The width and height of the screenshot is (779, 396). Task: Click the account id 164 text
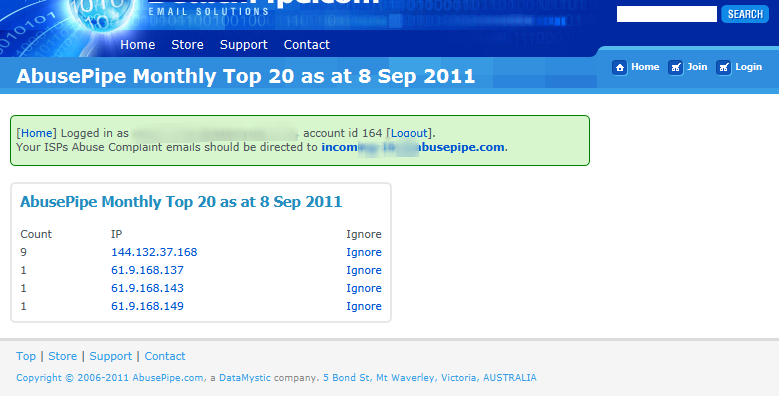tap(342, 133)
